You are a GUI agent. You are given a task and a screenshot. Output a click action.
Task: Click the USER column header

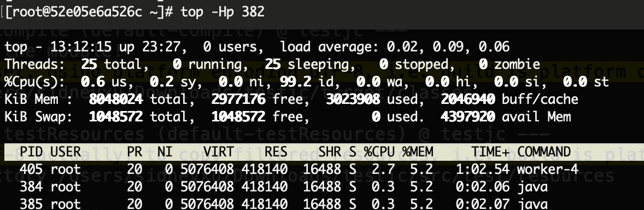pyautogui.click(x=66, y=151)
